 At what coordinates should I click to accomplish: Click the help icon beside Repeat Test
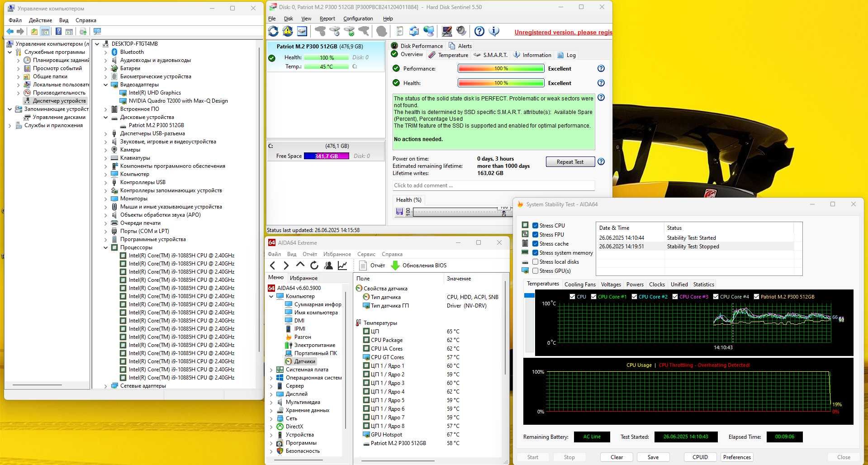[x=601, y=161]
